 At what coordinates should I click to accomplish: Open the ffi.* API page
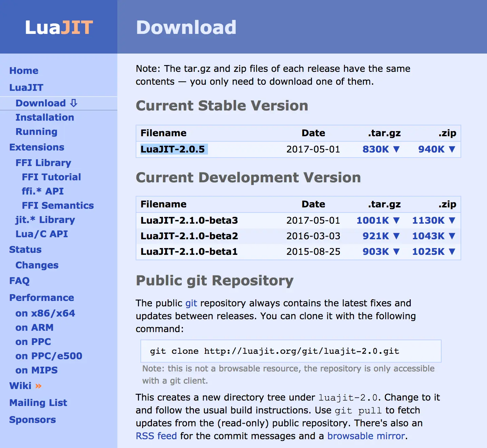tap(43, 191)
